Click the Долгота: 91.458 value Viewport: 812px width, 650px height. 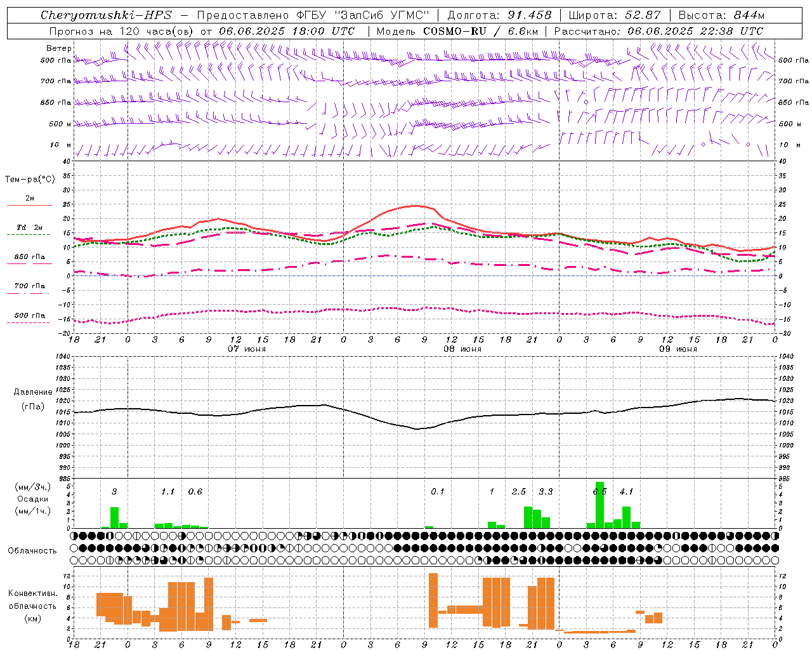click(x=499, y=15)
